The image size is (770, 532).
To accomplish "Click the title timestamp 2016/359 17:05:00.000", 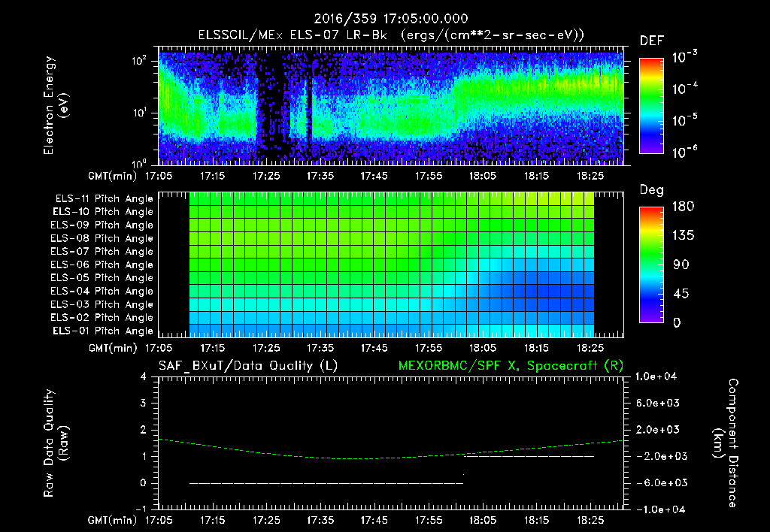I will 391,19.
